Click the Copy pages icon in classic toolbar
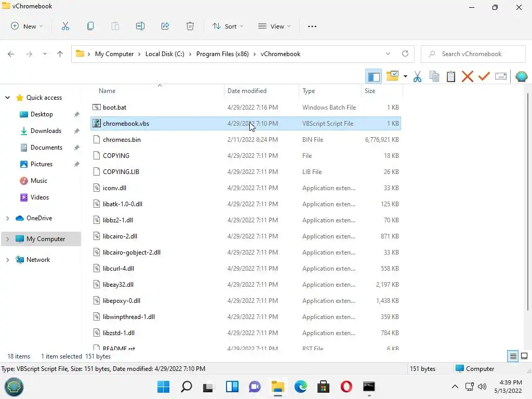 point(434,76)
